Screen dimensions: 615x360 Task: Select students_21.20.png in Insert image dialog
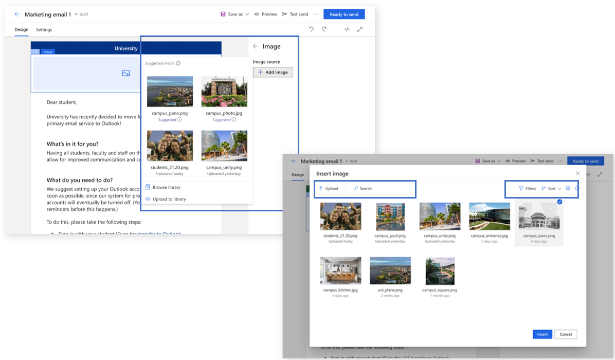click(340, 216)
